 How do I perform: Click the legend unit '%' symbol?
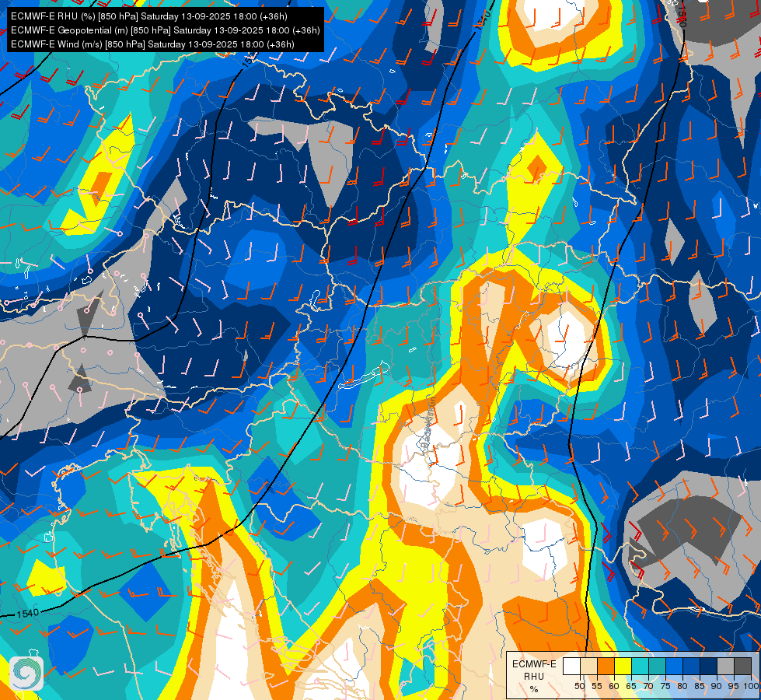534,689
